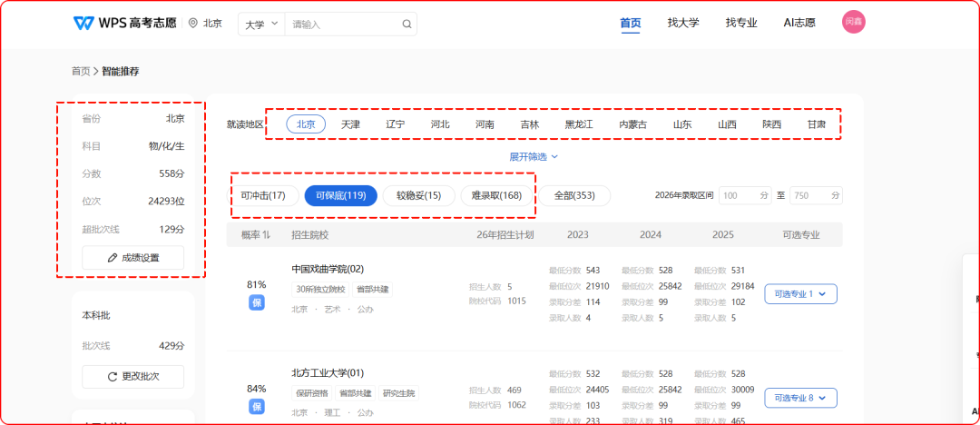Open the user avatar 闵鑫
The width and height of the screenshot is (980, 425).
click(x=854, y=22)
